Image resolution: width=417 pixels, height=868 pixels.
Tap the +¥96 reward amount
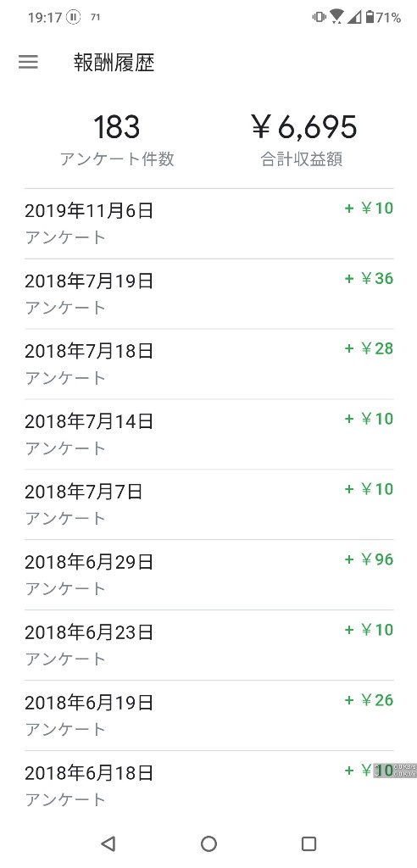[369, 559]
